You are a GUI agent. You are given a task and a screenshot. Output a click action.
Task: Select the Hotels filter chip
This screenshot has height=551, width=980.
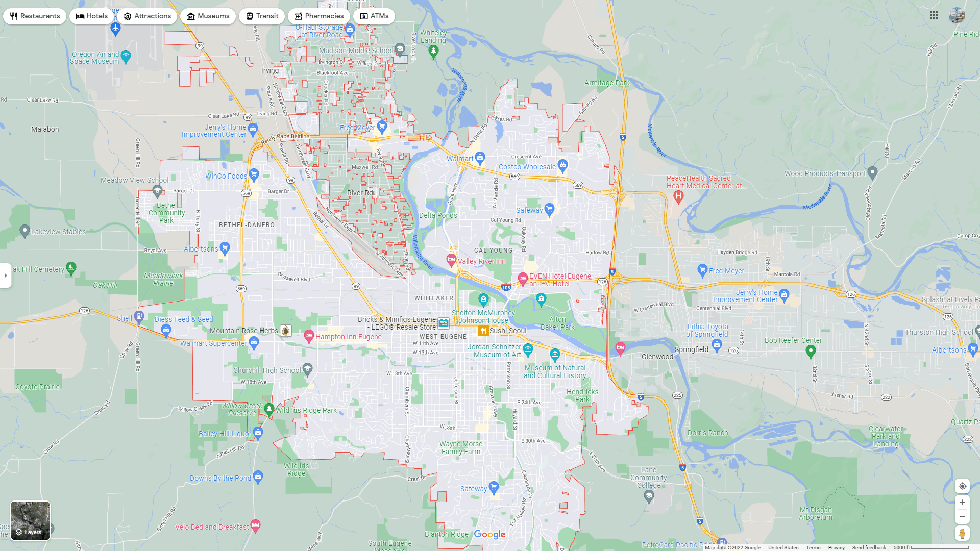pos(92,16)
